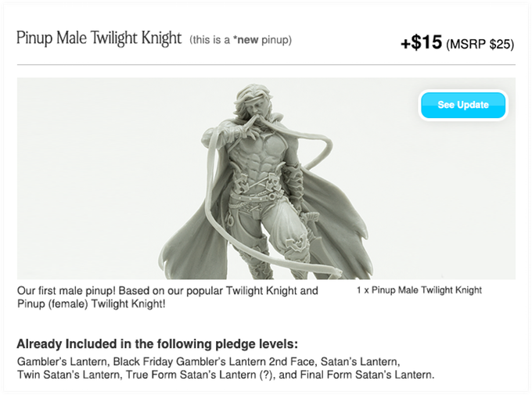Click the first Satan's Lantern pledge level
Screen dimensions: 532x395
point(359,361)
